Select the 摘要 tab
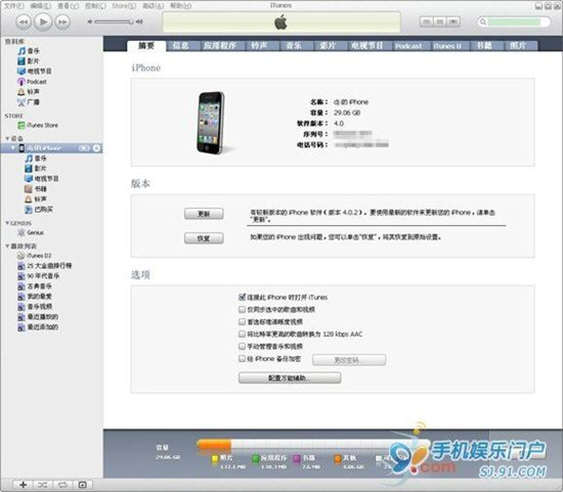563x492 pixels. click(x=146, y=46)
